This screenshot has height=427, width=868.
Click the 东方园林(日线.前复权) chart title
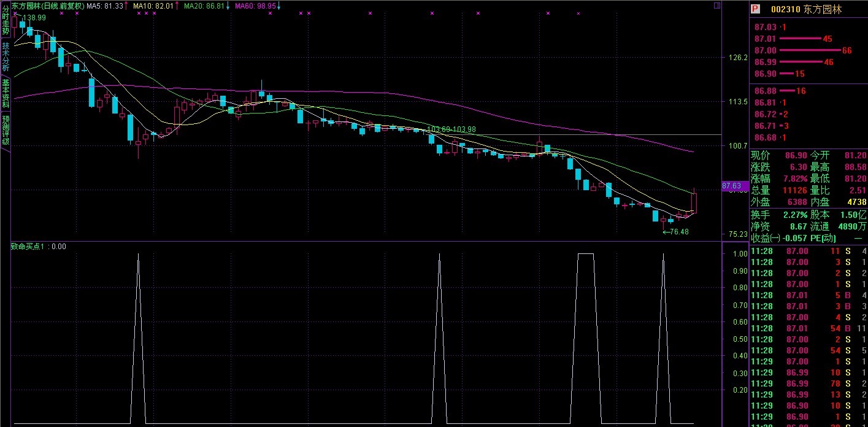coord(48,6)
